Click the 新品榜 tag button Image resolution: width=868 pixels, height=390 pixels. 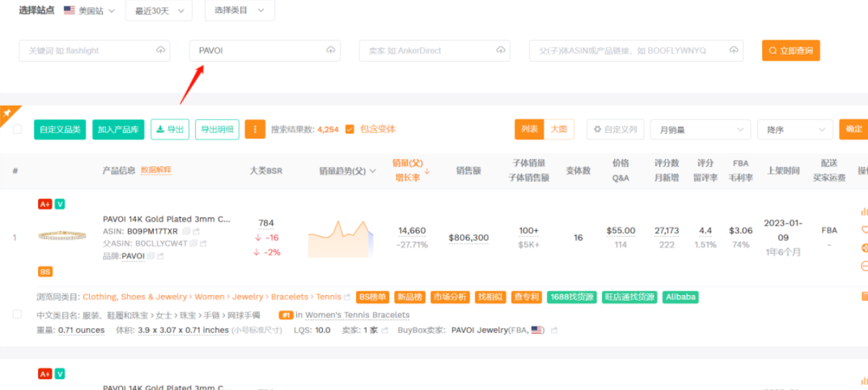tap(410, 297)
